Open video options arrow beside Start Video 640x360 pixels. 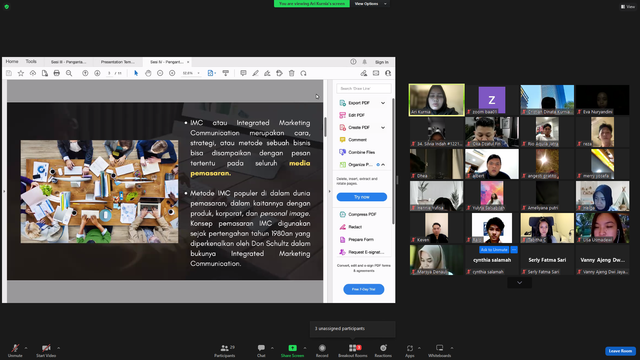[58, 348]
